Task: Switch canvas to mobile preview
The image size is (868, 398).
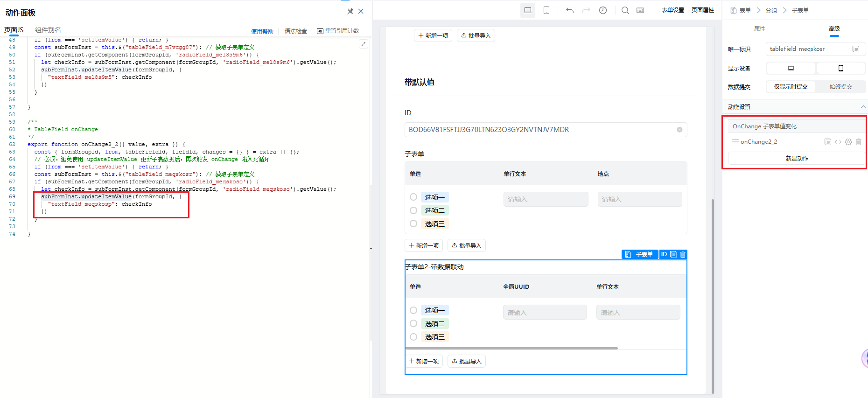Action: (x=546, y=10)
